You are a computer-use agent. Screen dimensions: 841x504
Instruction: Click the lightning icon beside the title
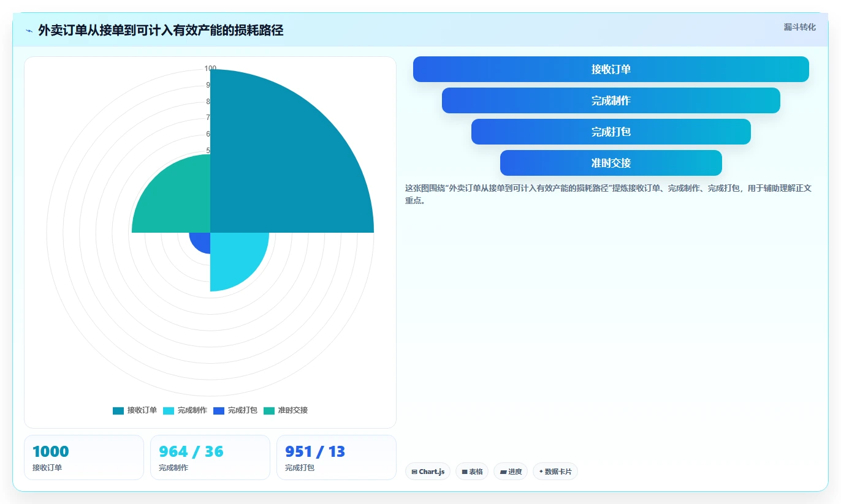pos(29,31)
